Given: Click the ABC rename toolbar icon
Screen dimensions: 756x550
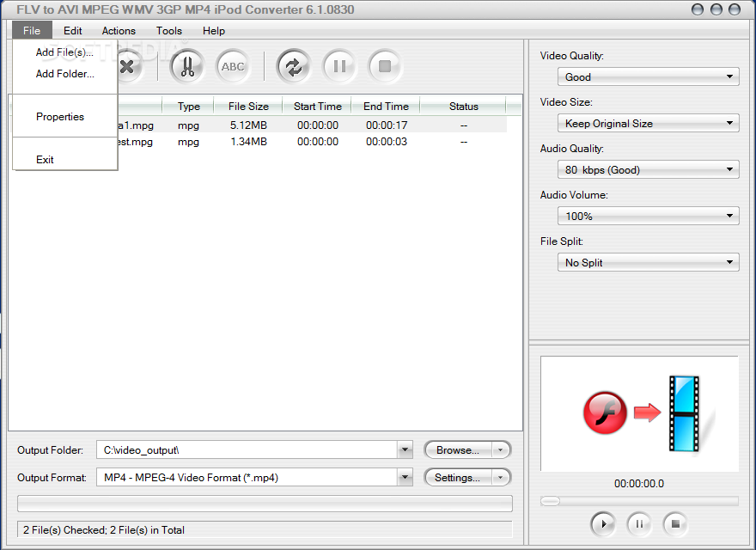Looking at the screenshot, I should (x=233, y=66).
